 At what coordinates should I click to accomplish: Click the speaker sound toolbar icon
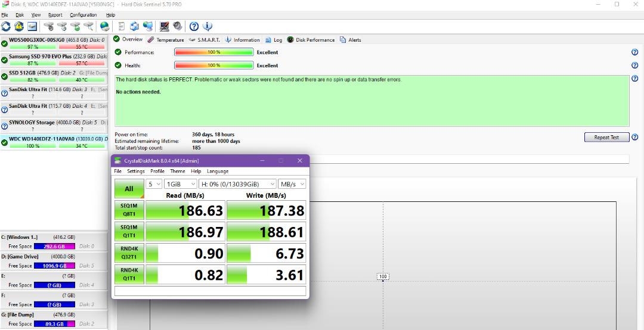[x=178, y=27]
